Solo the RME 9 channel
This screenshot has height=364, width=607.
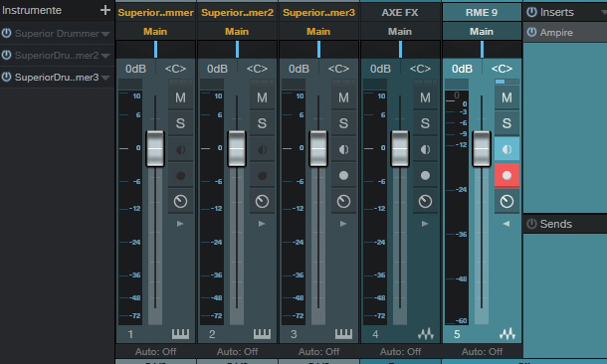coord(506,123)
